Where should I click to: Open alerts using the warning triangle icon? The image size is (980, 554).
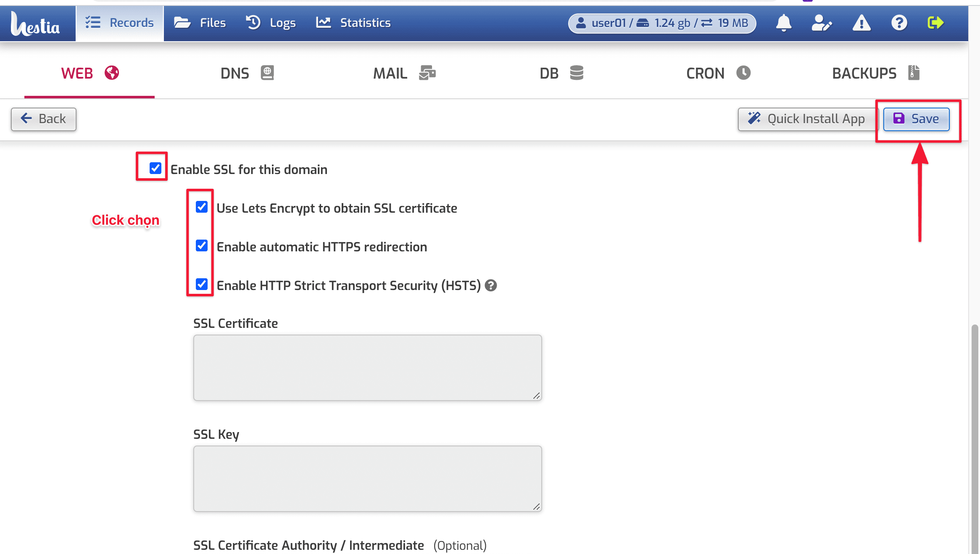pyautogui.click(x=861, y=23)
